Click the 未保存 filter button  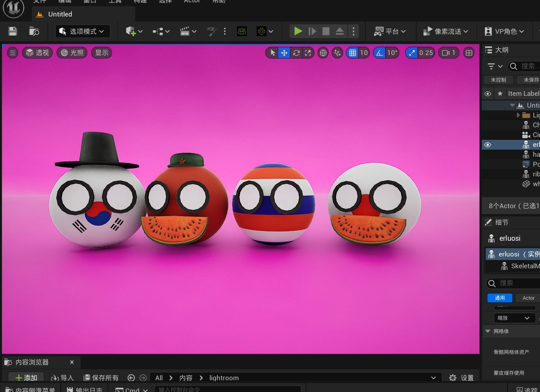tap(529, 80)
